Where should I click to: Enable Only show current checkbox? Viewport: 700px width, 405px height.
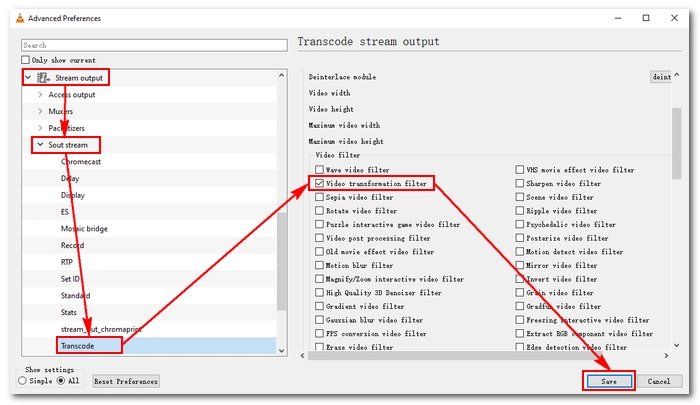pos(25,60)
